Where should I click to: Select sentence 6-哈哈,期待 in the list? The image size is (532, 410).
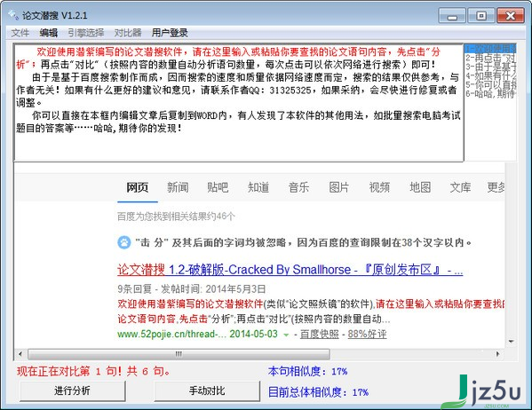(490, 94)
